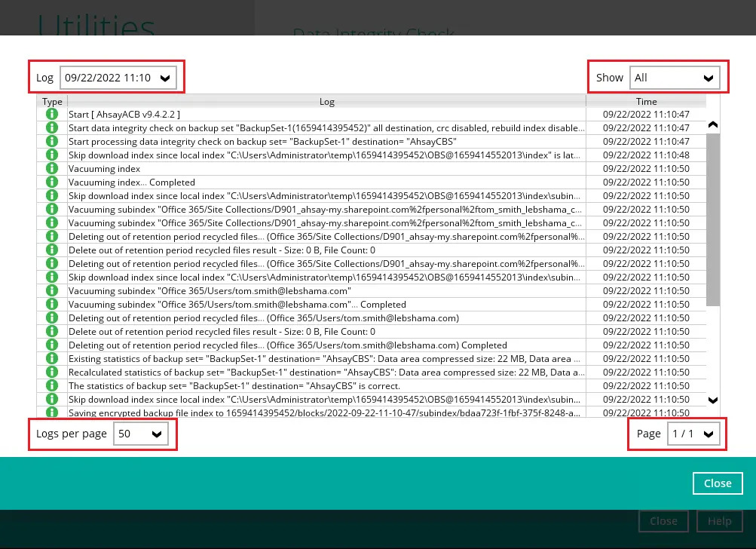Click info icon for 'Vacuuming index... Completed' row
This screenshot has width=756, height=549.
[52, 182]
